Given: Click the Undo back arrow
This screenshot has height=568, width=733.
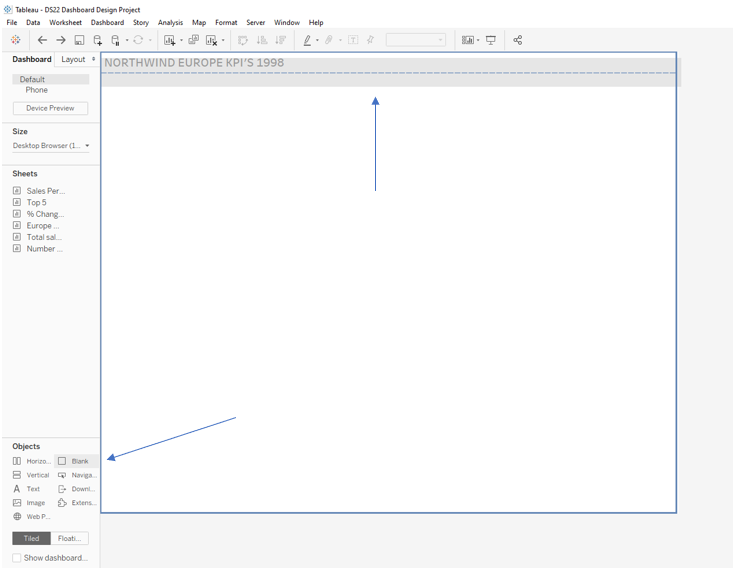Looking at the screenshot, I should [42, 40].
